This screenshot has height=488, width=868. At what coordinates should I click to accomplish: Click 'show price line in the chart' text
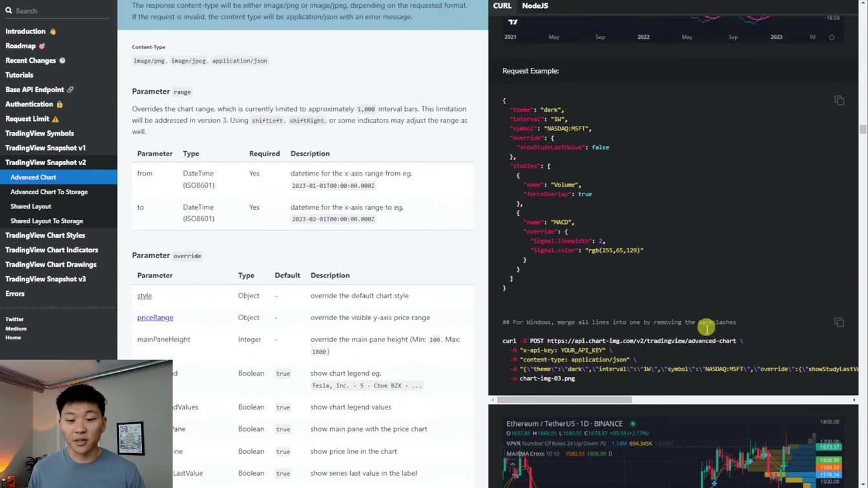[353, 451]
